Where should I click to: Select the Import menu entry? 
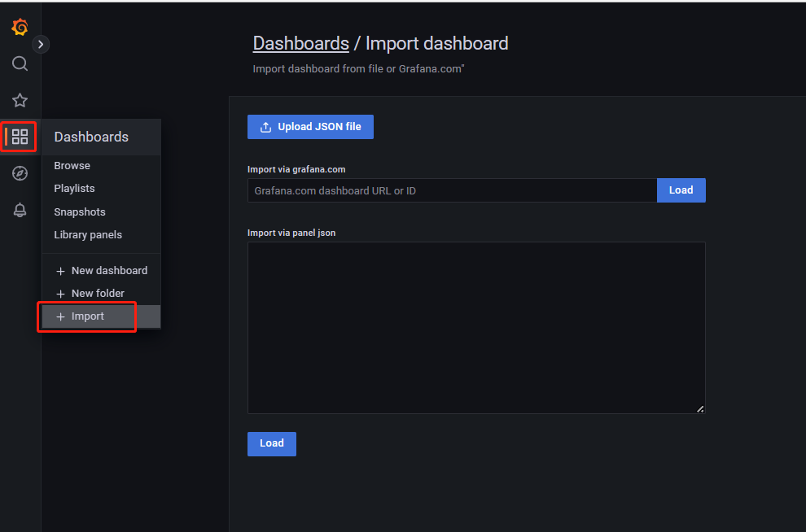point(101,316)
